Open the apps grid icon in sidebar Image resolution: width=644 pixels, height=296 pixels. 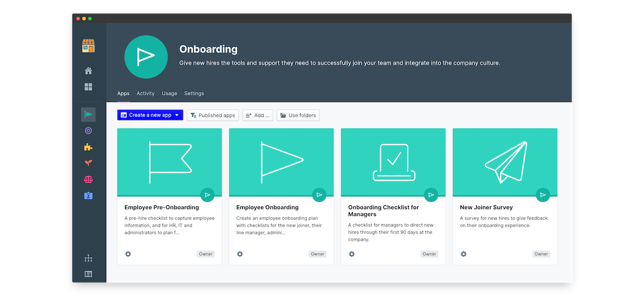[89, 87]
